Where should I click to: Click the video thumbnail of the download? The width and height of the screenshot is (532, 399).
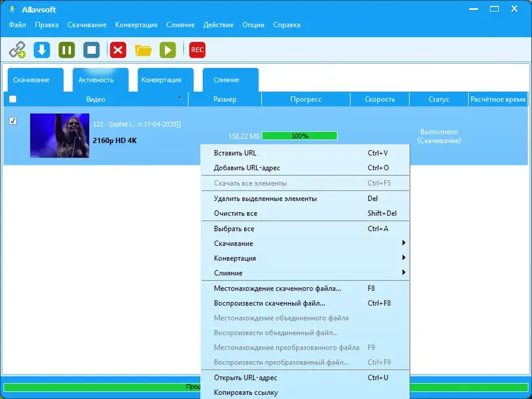(60, 134)
